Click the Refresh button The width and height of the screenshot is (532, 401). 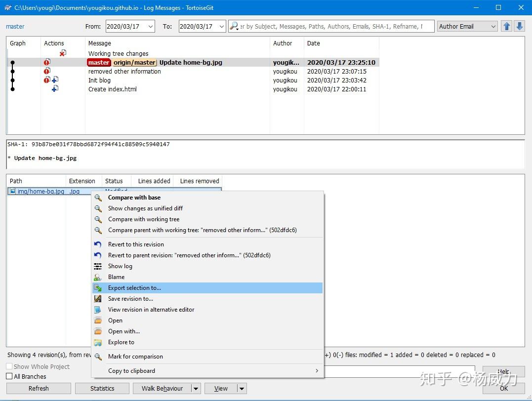pos(38,388)
